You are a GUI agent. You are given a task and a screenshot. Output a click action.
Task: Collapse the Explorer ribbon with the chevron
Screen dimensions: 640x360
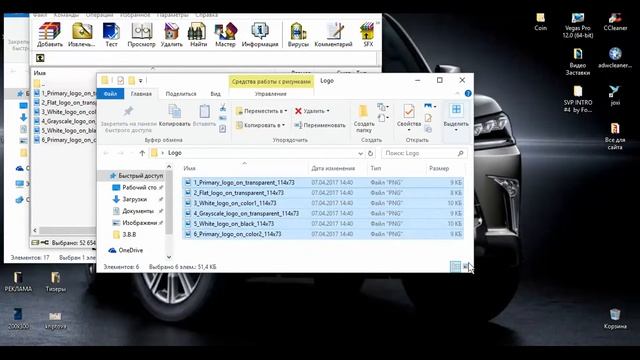click(458, 93)
